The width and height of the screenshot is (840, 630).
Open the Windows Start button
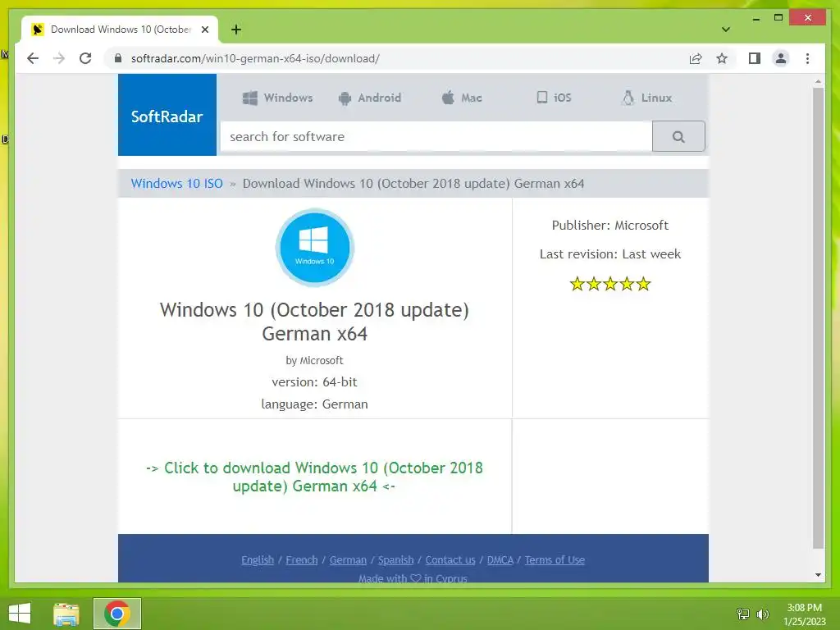(x=20, y=614)
